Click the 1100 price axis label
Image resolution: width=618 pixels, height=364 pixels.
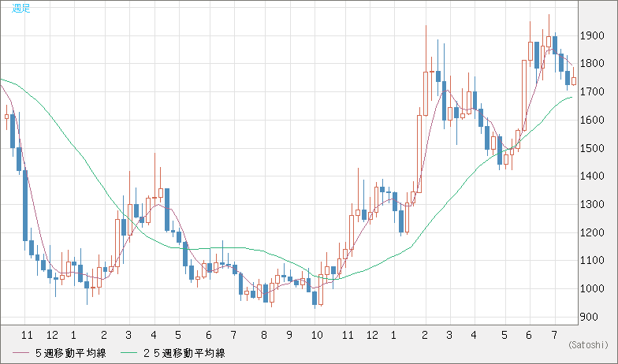tap(593, 260)
